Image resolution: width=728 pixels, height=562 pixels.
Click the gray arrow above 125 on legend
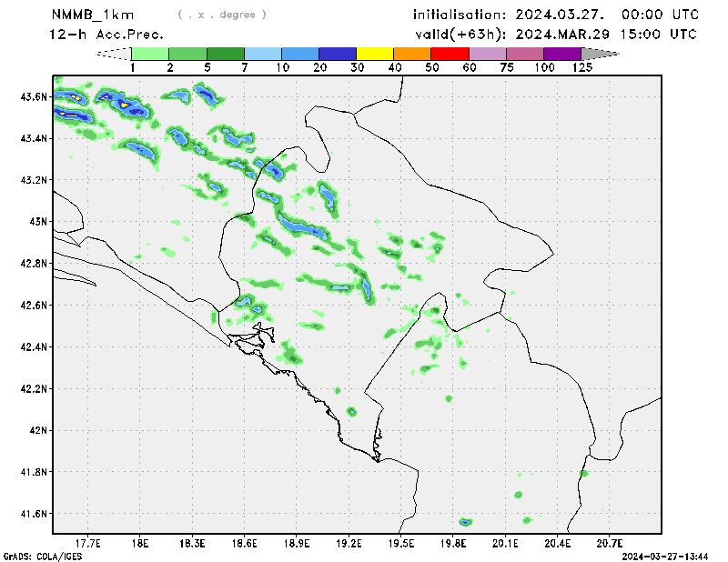(601, 54)
